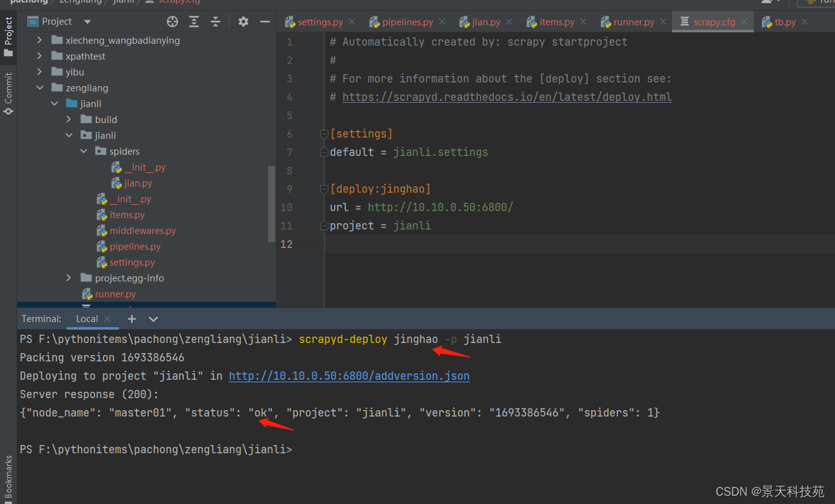Open middlewares.py in the project tree
Screen dimensions: 835x504
point(143,231)
